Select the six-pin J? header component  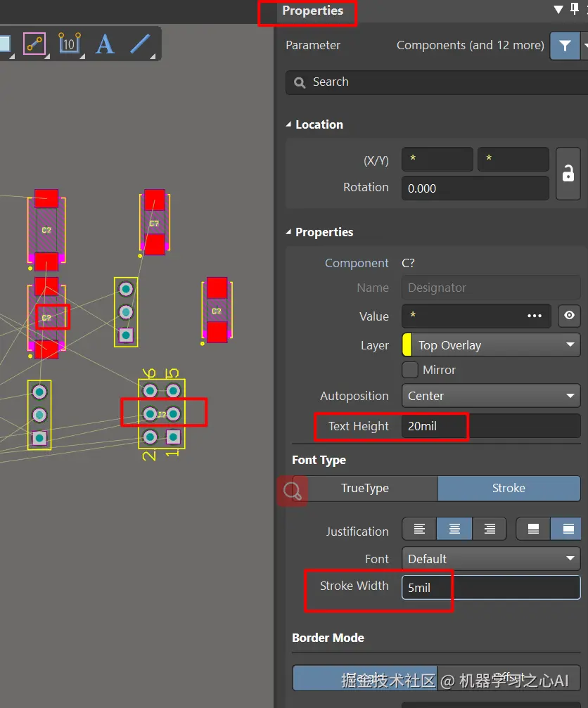click(x=162, y=414)
